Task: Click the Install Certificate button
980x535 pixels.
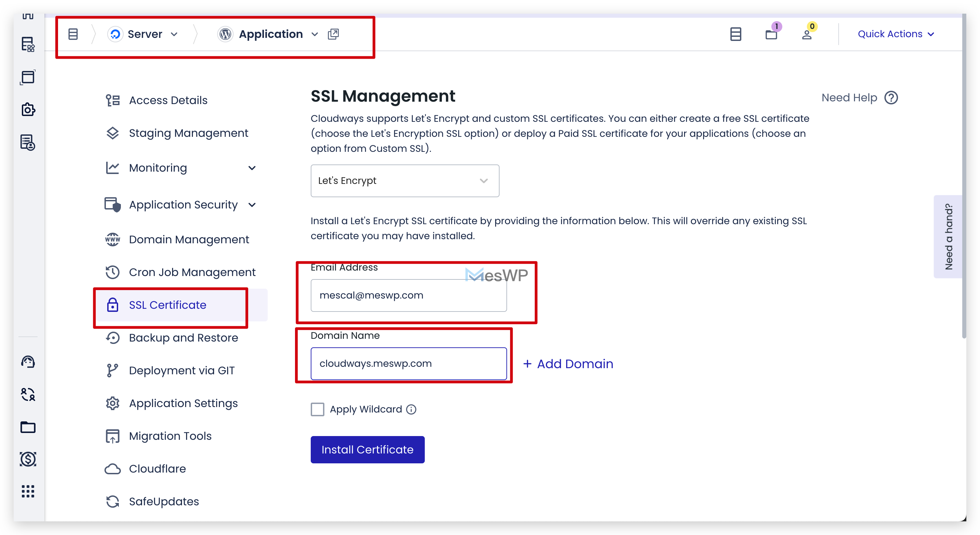Action: (367, 450)
